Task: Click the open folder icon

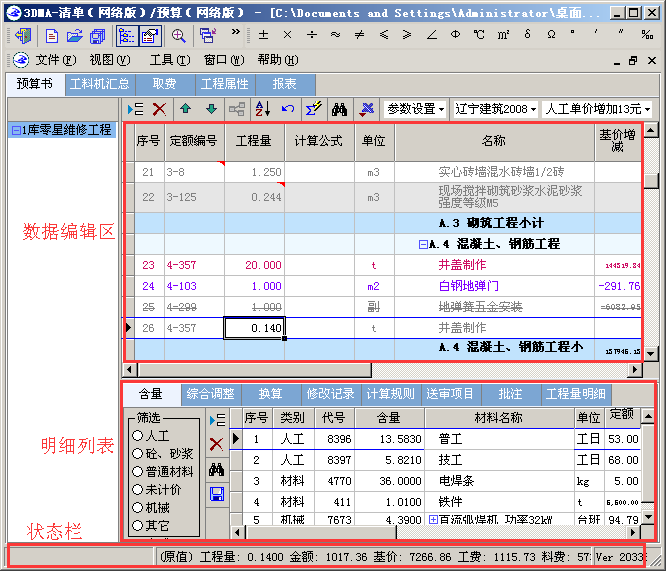Action: coord(75,36)
